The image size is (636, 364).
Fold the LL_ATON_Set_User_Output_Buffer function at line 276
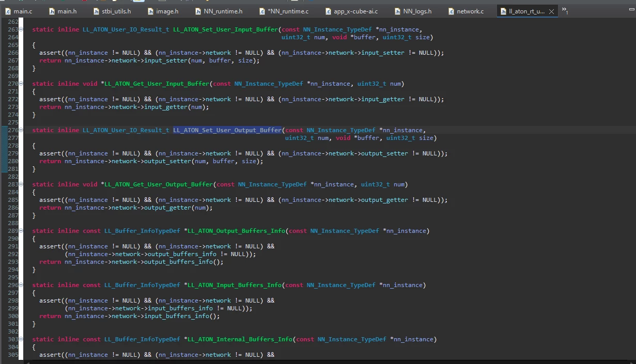point(21,131)
